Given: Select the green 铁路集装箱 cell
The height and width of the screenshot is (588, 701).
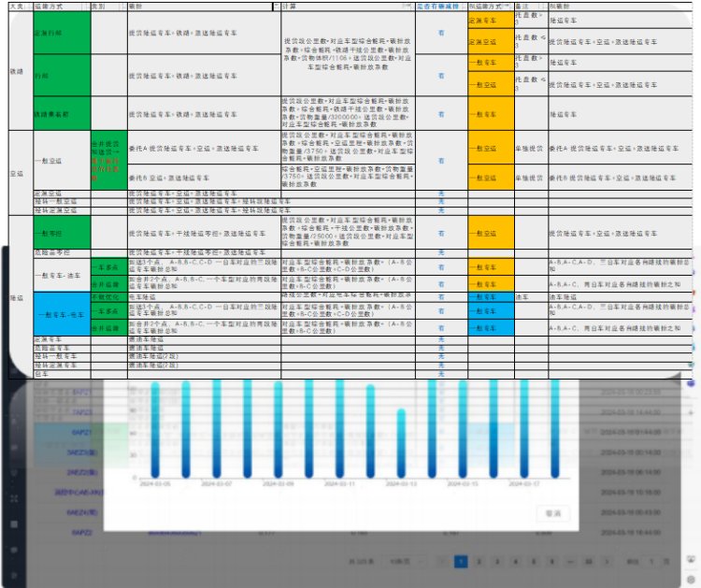Looking at the screenshot, I should pos(60,114).
